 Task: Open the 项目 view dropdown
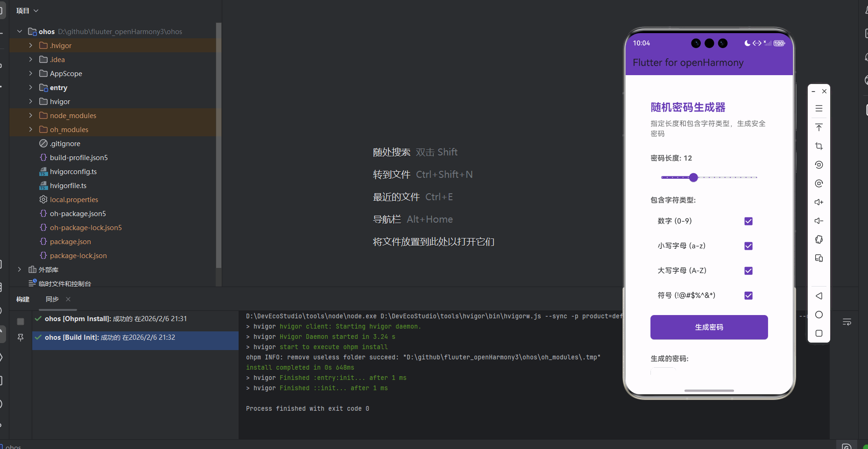tap(27, 11)
